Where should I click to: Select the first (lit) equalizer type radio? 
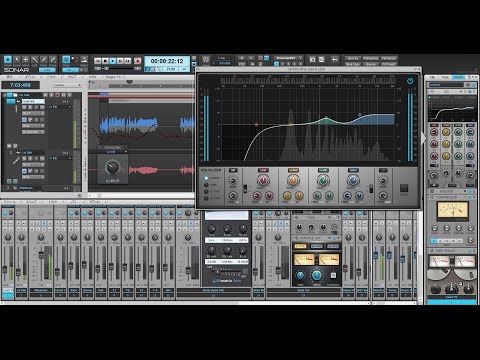coord(206,178)
